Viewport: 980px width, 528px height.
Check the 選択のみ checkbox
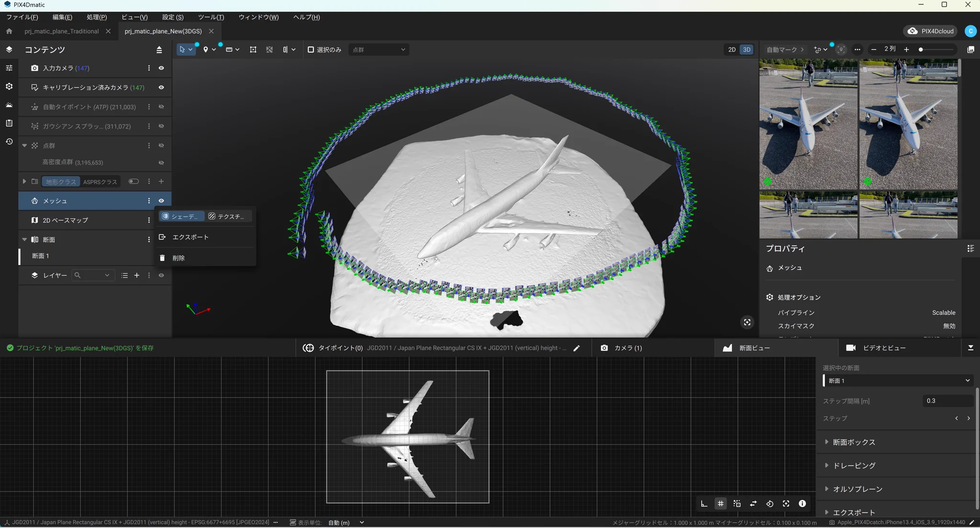pyautogui.click(x=311, y=49)
